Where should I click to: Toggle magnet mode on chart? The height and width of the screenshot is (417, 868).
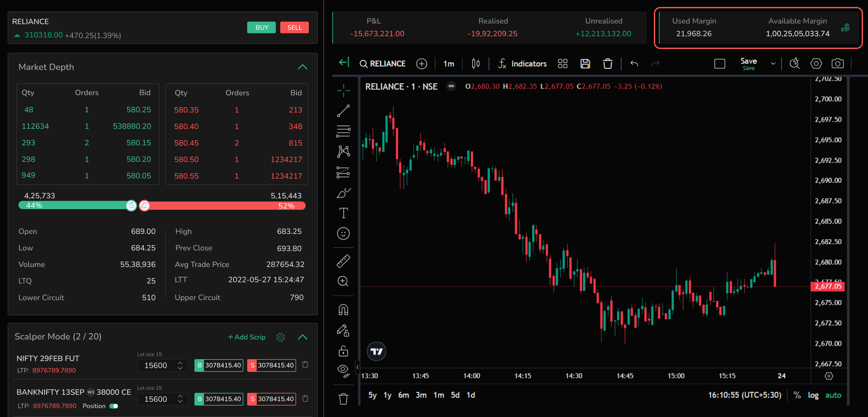pos(343,310)
